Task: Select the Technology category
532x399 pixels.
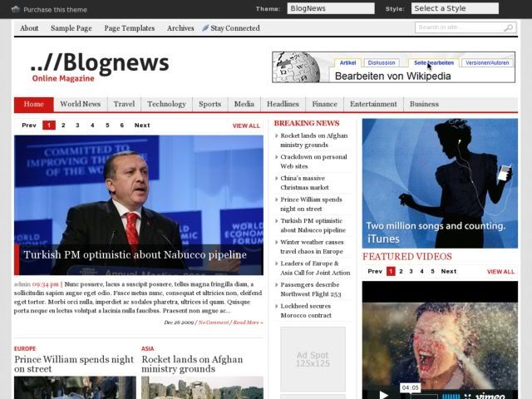Action: coord(166,104)
